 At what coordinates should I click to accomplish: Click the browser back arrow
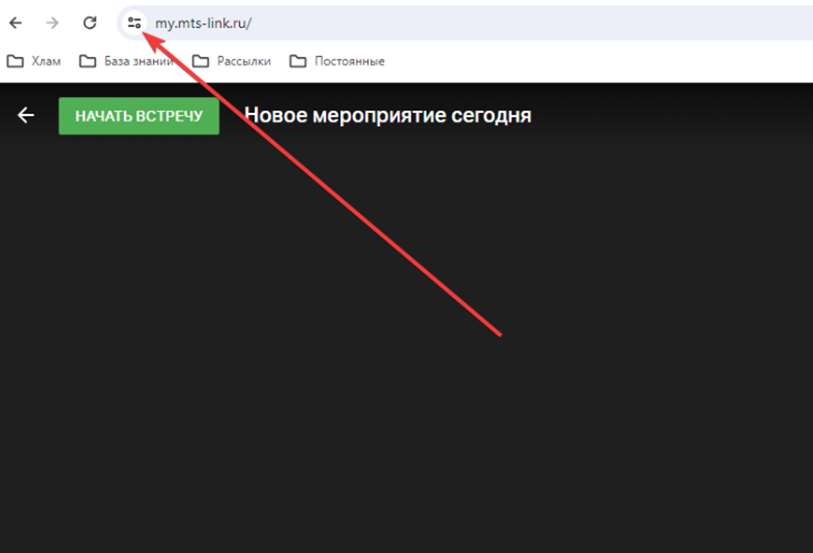[16, 22]
